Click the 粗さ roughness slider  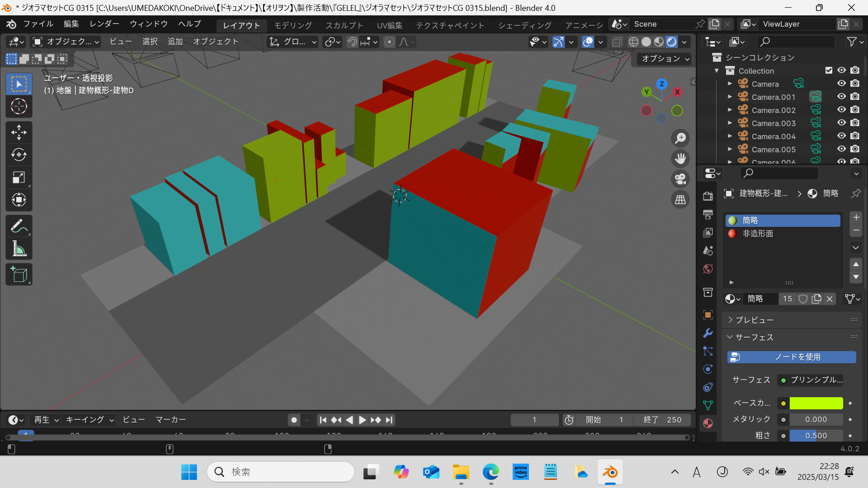pyautogui.click(x=816, y=436)
